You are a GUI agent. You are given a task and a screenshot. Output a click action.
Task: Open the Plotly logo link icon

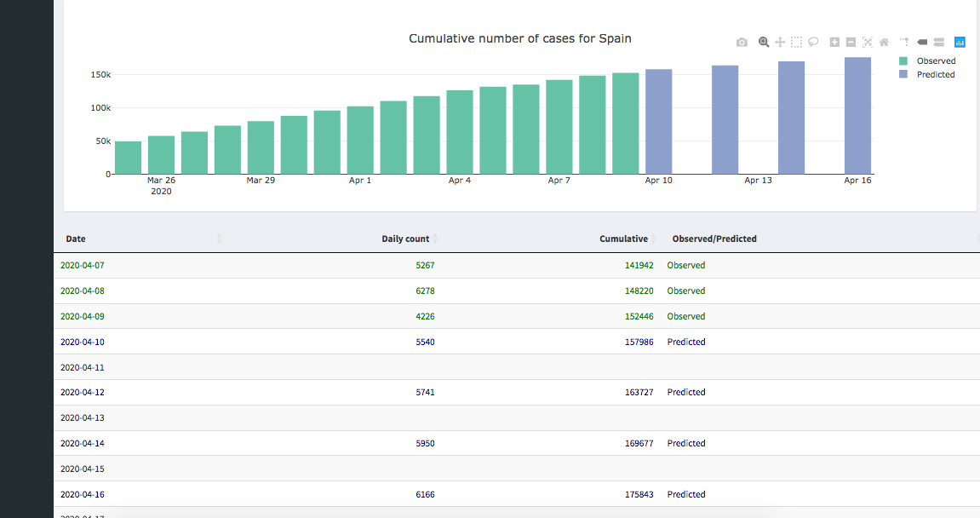tap(960, 42)
